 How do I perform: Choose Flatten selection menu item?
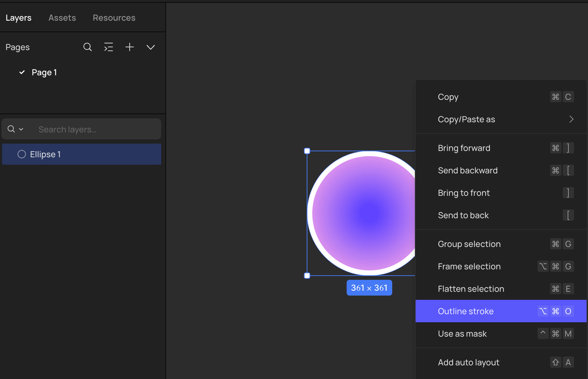[x=501, y=289]
